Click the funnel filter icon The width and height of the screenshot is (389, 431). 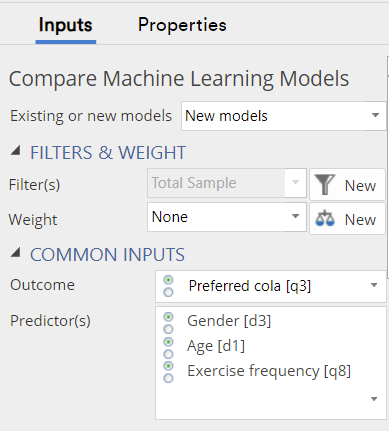[325, 184]
